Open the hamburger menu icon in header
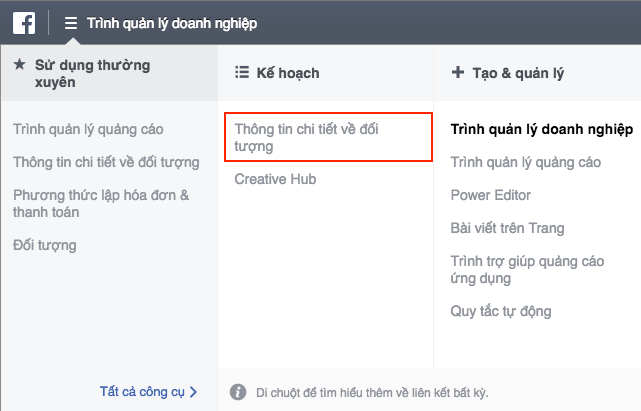Viewport: 641px width, 411px height. pyautogui.click(x=71, y=23)
